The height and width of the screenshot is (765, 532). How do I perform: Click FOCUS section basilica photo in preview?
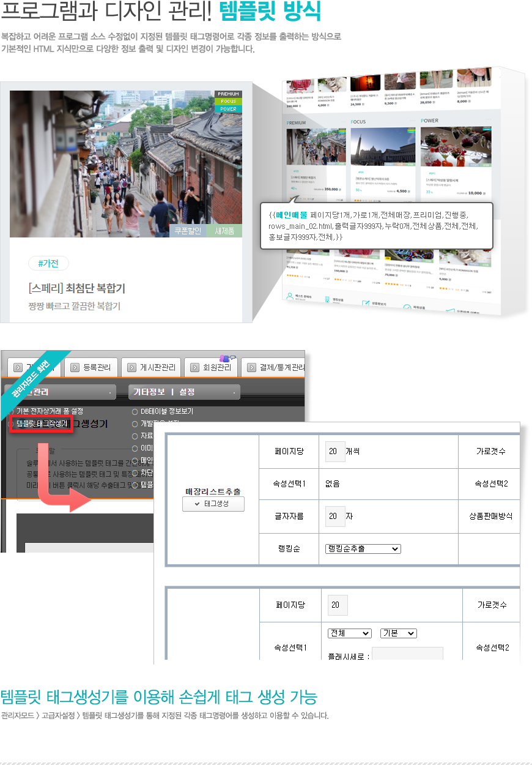point(383,147)
